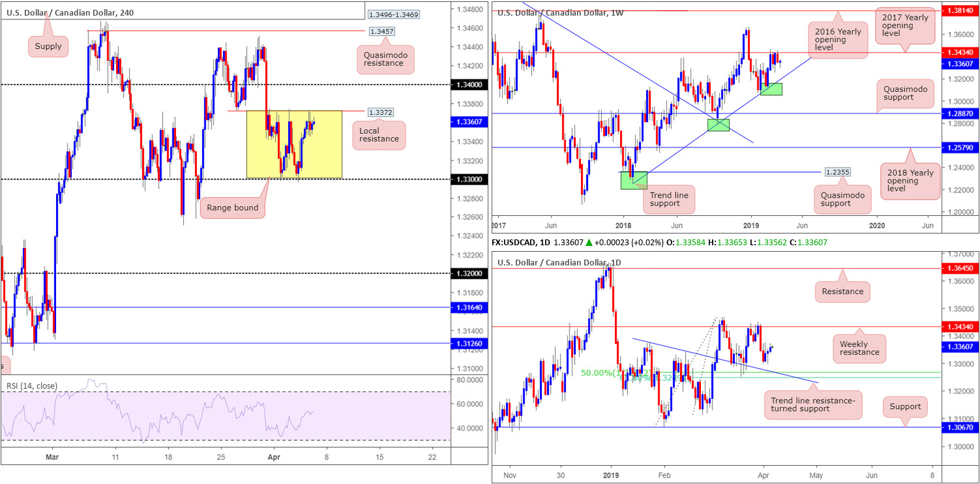Click the yellow range-bound rectangle on the 240 chart
980x484 pixels.
(294, 145)
